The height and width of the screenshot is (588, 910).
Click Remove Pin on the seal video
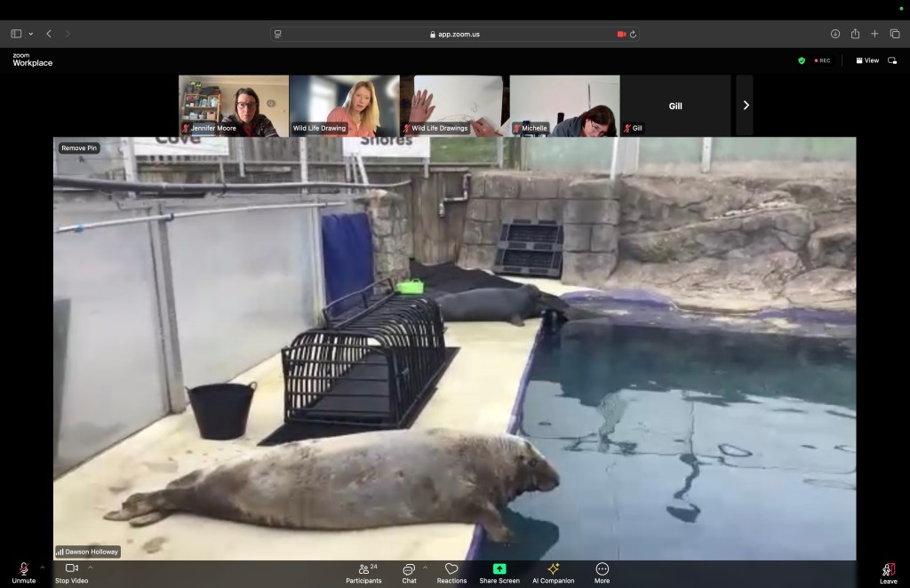point(80,148)
